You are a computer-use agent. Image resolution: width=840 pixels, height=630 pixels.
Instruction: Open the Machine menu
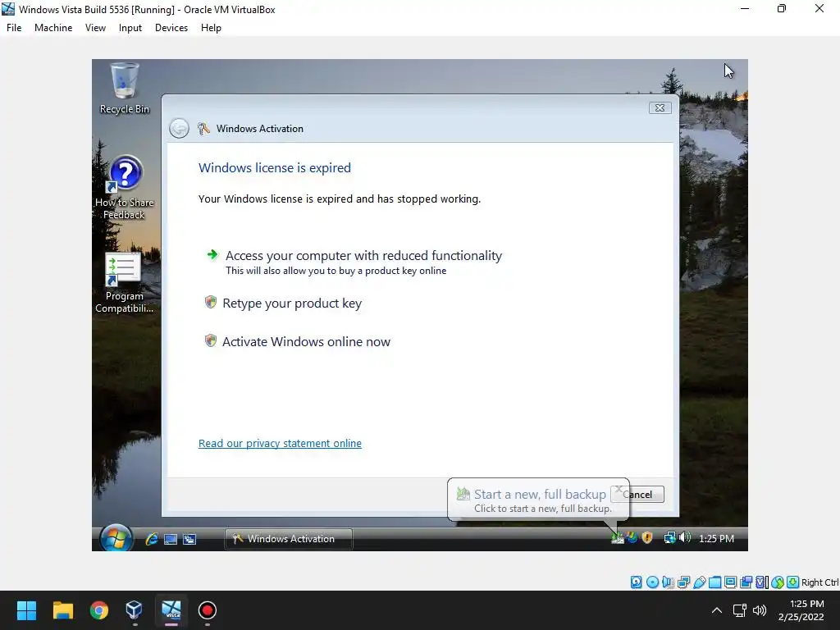53,28
